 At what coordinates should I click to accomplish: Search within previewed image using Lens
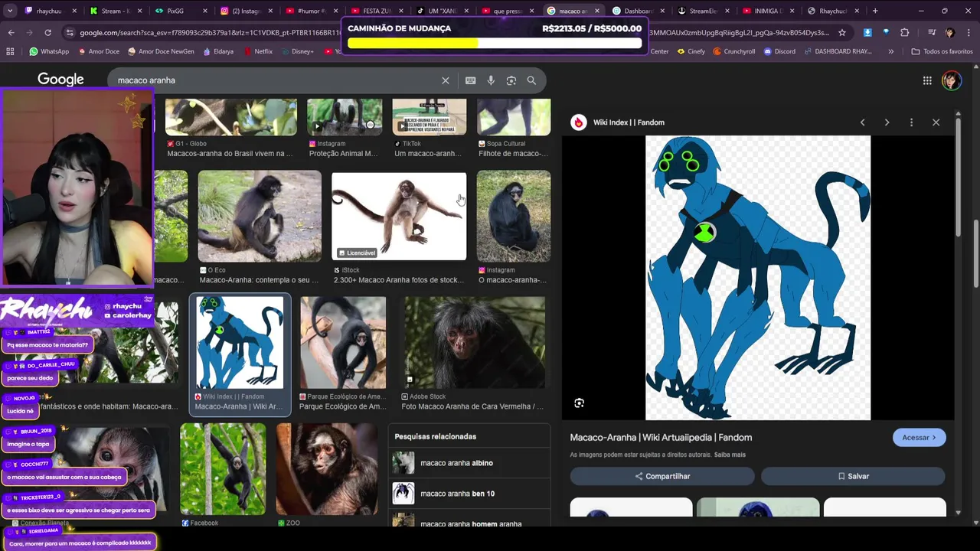point(580,403)
